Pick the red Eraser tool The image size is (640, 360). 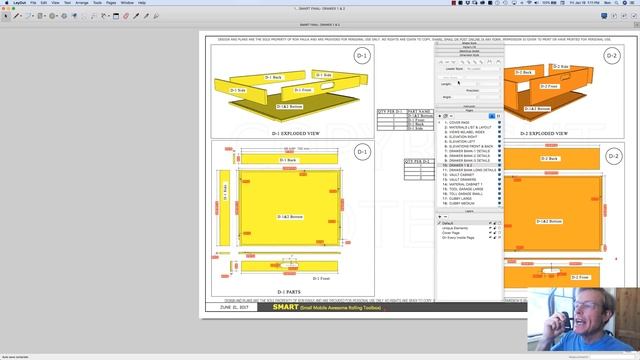click(x=126, y=16)
